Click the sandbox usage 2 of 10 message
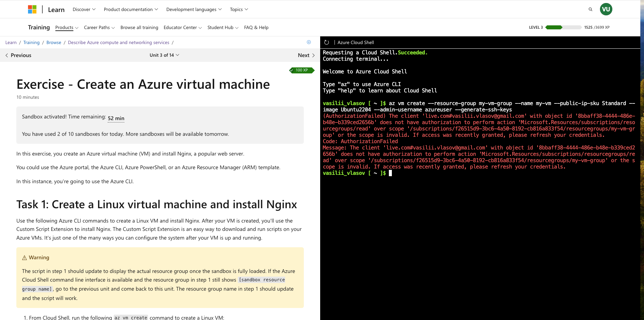The image size is (644, 320). pos(125,134)
